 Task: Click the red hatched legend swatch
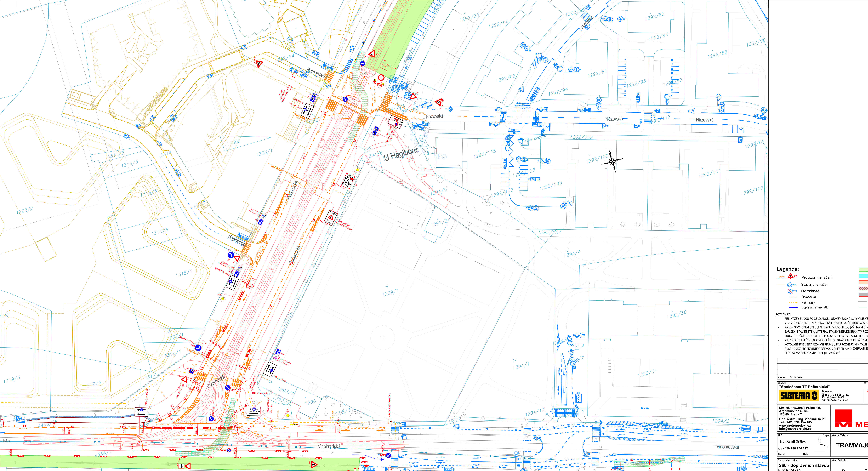(x=863, y=288)
